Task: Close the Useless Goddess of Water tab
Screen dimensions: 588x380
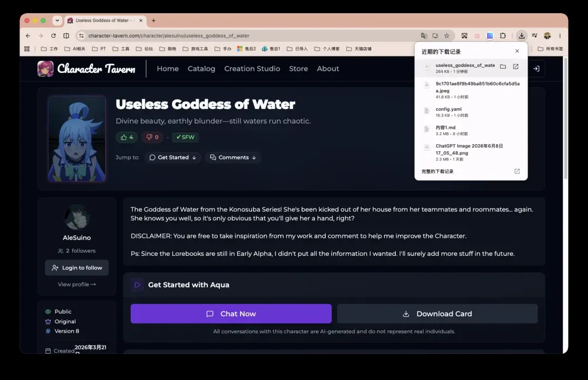Action: [140, 21]
